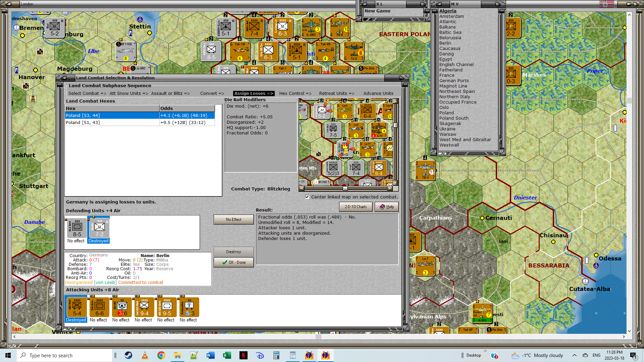Click the Odds column header
Image resolution: width=644 pixels, height=362 pixels.
click(187, 109)
